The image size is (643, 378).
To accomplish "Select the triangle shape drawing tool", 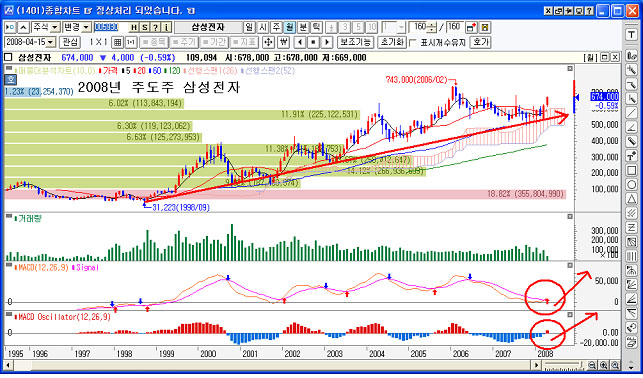I will [x=632, y=199].
